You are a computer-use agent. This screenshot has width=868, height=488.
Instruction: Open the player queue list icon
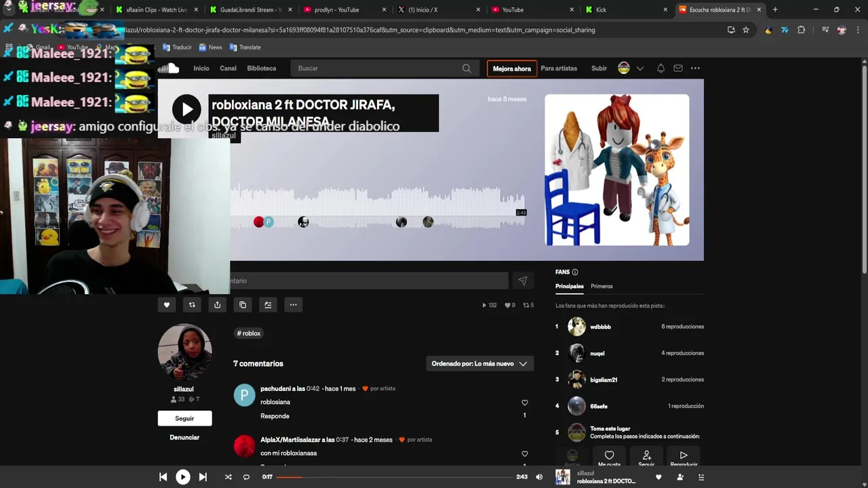[x=701, y=477]
